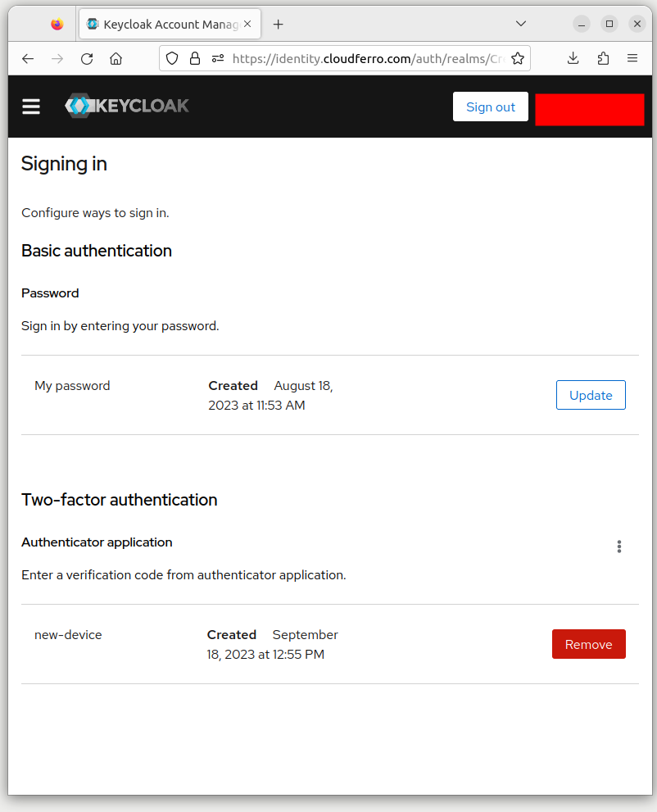Click the Firefox reload page icon

click(x=87, y=59)
